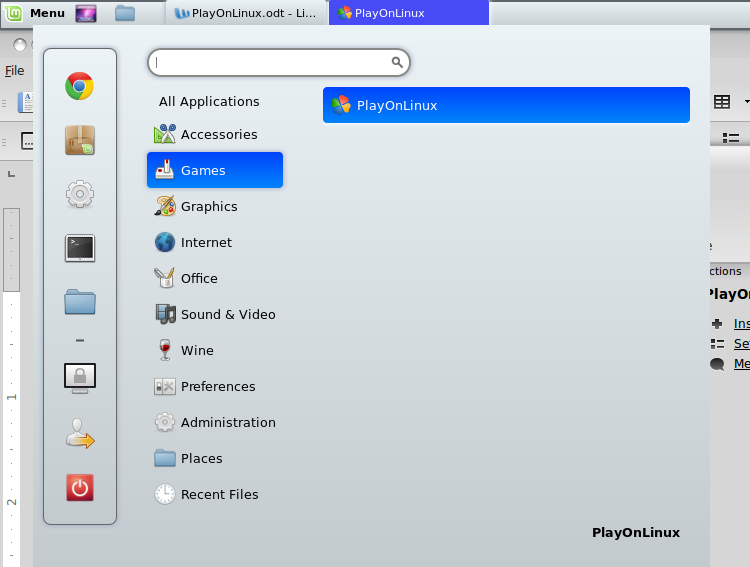Open Software Manager package icon
Viewport: 750px width, 567px height.
click(x=80, y=140)
